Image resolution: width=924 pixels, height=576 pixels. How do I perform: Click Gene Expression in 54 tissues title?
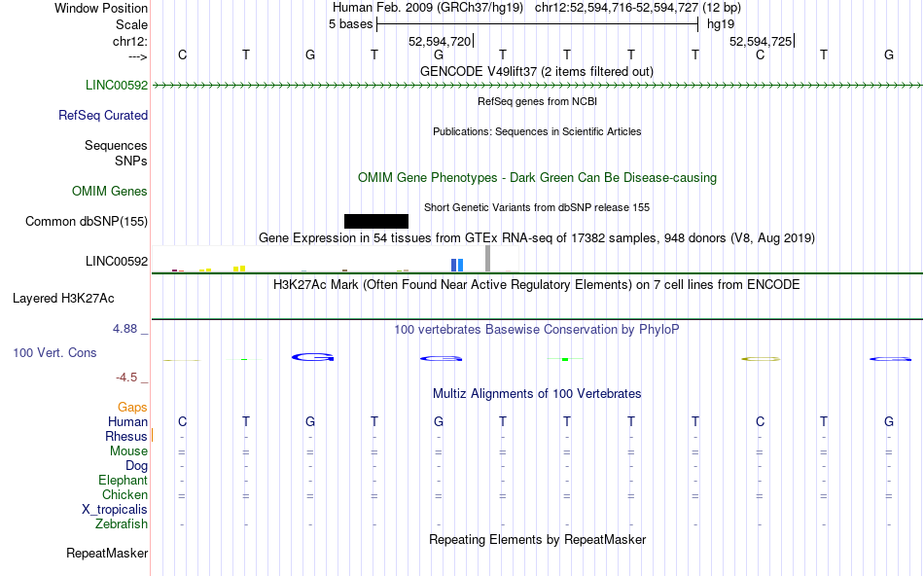(x=537, y=237)
